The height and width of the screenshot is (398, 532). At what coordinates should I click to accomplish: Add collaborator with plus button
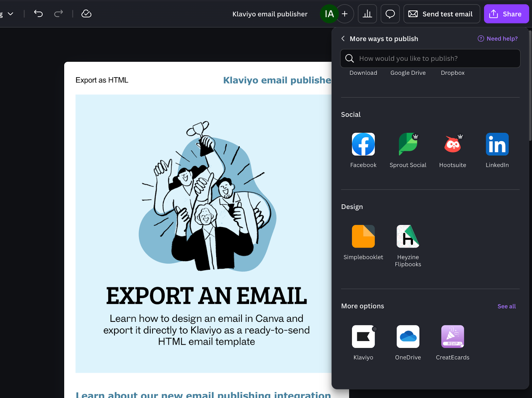[x=345, y=14]
